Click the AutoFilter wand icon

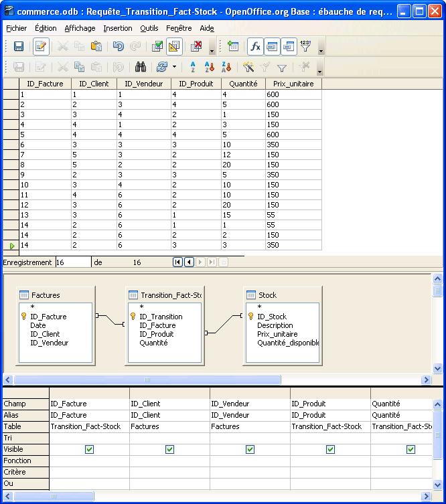pos(248,67)
